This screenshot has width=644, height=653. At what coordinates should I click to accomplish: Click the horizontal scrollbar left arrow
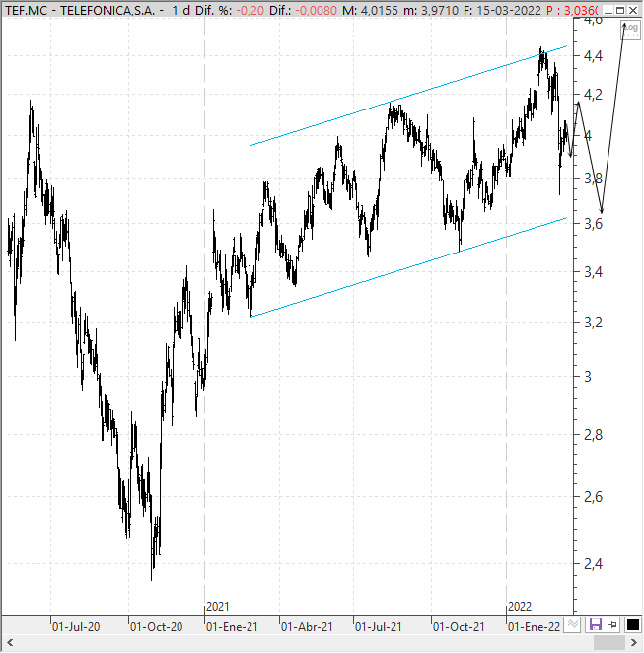[x=10, y=643]
